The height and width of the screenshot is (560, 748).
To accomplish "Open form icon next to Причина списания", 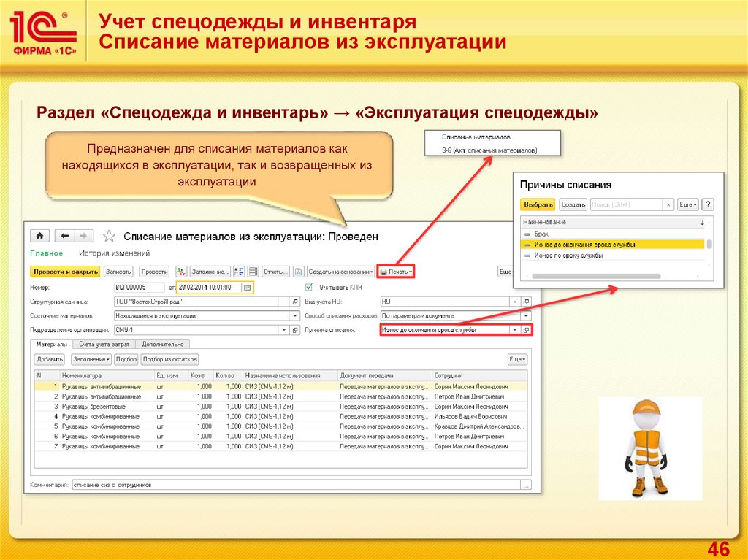I will click(x=526, y=330).
